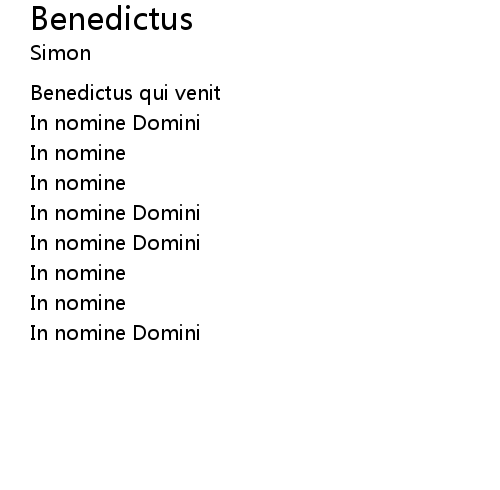Click "nomine" in the final lyric line
Image resolution: width=500 pixels, height=490 pixels.
tap(90, 333)
